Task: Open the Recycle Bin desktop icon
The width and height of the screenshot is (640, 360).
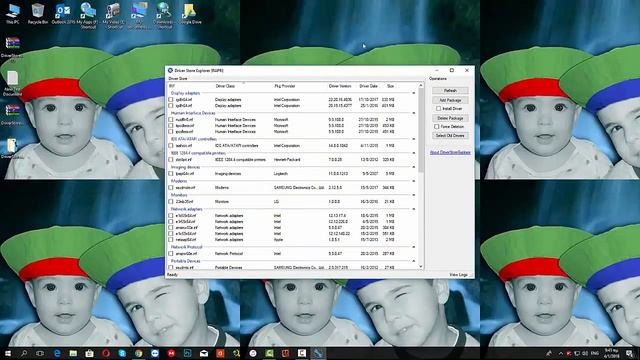Action: pos(38,13)
